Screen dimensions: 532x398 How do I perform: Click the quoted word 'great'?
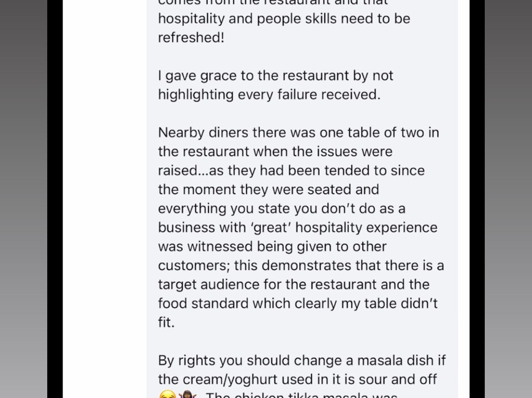[271, 228]
